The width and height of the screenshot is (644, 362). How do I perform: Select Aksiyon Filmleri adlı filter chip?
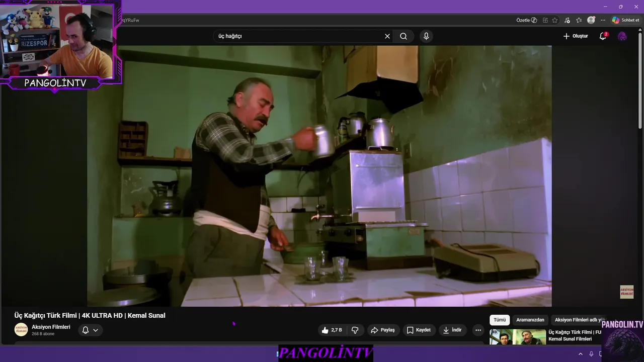point(578,320)
